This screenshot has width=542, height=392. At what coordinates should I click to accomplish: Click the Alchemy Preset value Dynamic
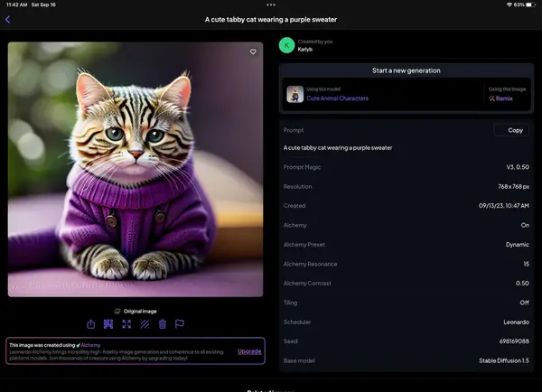pyautogui.click(x=517, y=245)
